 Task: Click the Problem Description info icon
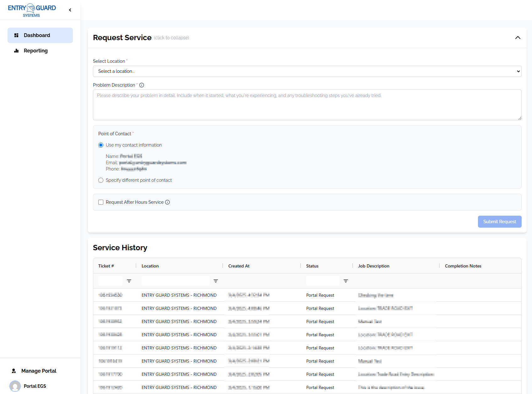pos(142,85)
